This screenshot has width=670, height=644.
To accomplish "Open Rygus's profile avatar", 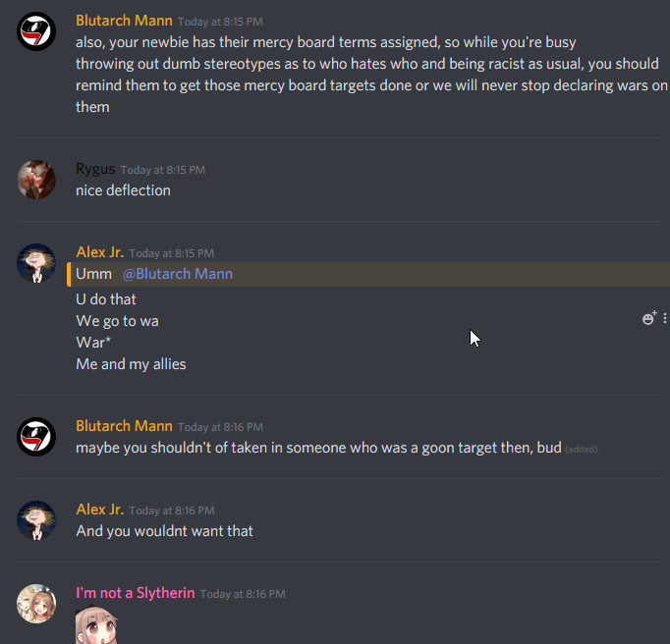I will (x=36, y=180).
